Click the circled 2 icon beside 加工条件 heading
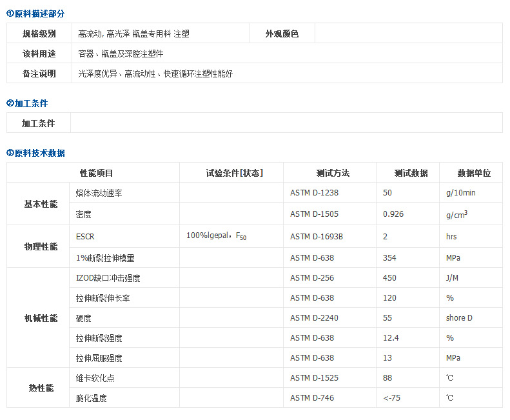Screen dimensions: 510x420 10,103
